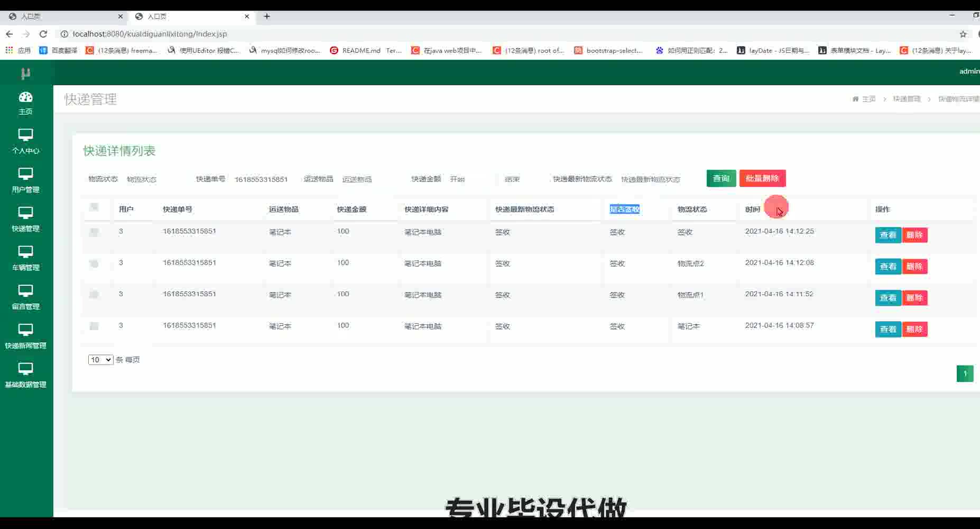Bookmark this page with the star icon

coord(963,34)
